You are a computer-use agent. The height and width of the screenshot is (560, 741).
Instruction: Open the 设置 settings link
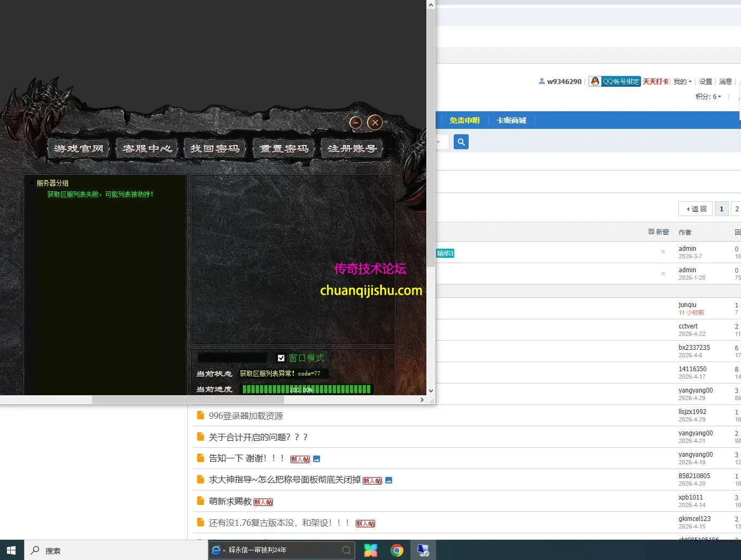706,81
